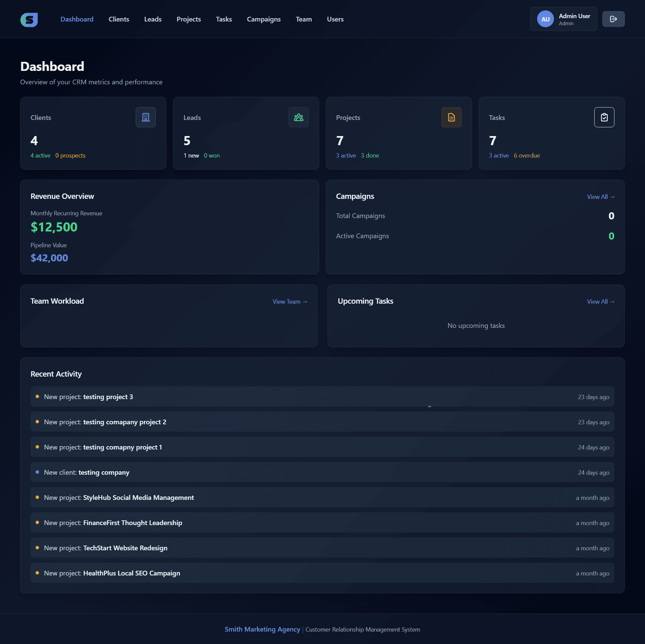The image size is (645, 644).
Task: Click the '0 won' leads text
Action: [x=212, y=156]
